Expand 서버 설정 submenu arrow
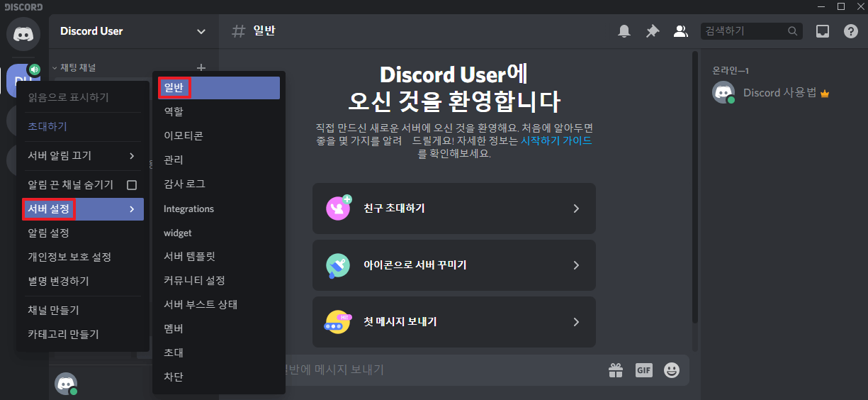868x400 pixels. (132, 209)
